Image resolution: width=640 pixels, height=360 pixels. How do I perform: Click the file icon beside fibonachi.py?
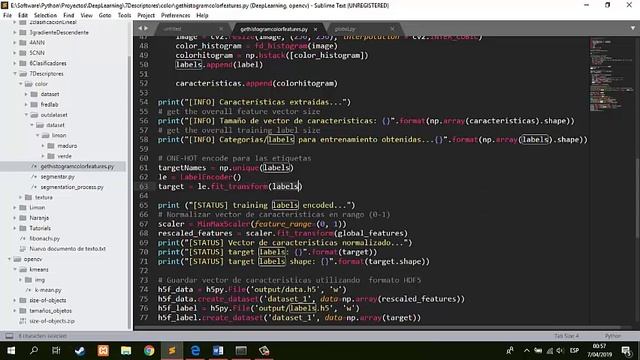tap(23, 238)
